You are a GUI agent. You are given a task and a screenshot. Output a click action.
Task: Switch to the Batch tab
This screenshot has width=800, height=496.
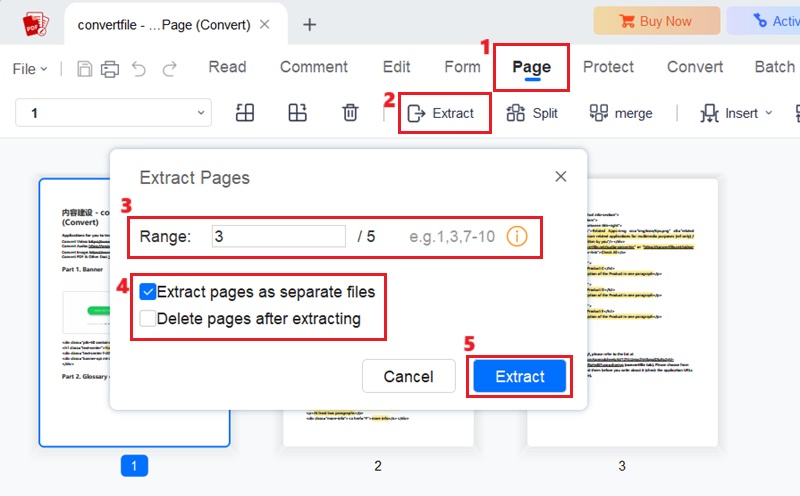tap(774, 67)
